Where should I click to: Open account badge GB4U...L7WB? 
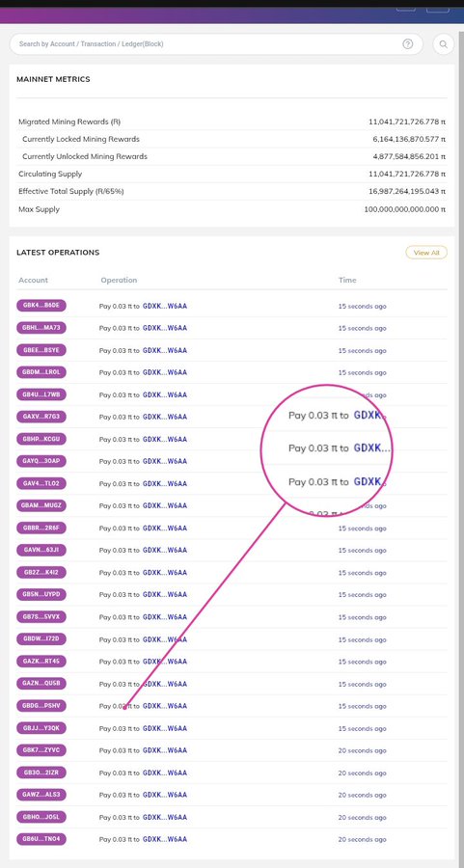(41, 394)
